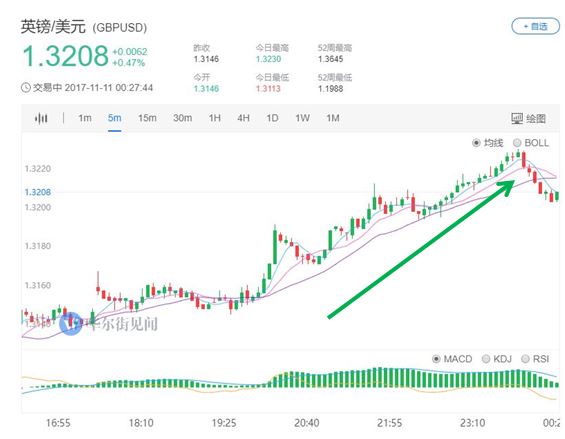Screen dimensions: 565x439
Task: Select the MACD indicator radio button
Action: click(x=436, y=359)
